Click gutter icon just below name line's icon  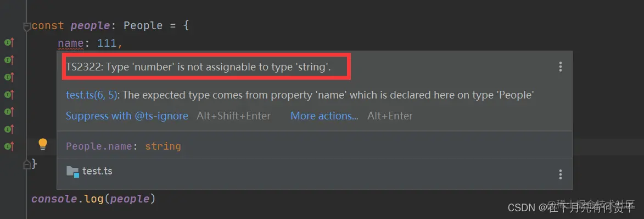pyautogui.click(x=9, y=59)
